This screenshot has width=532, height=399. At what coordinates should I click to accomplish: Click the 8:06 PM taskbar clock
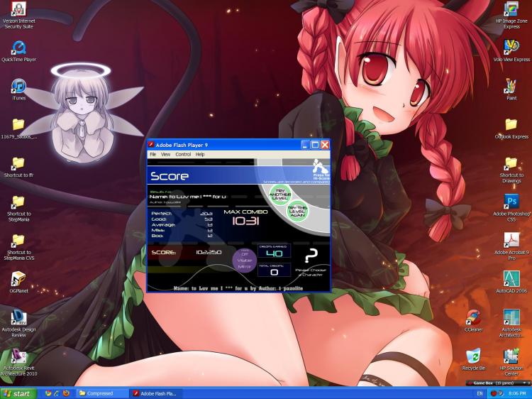point(517,393)
